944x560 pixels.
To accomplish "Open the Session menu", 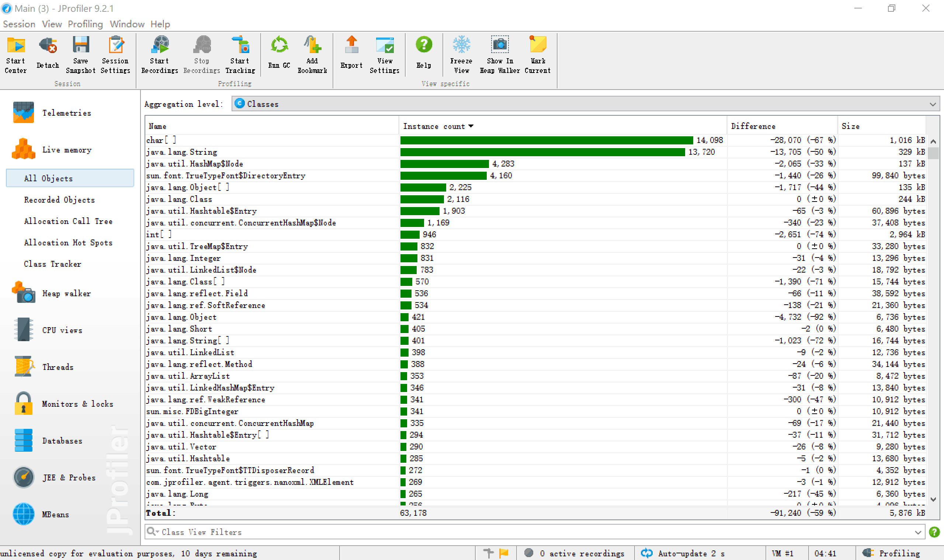I will tap(19, 24).
